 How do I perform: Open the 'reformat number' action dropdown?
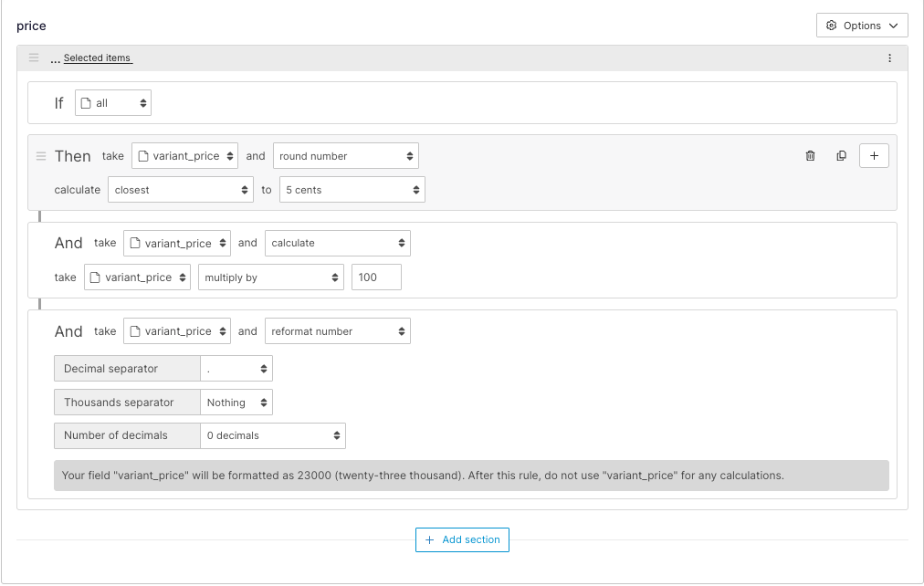coord(337,331)
